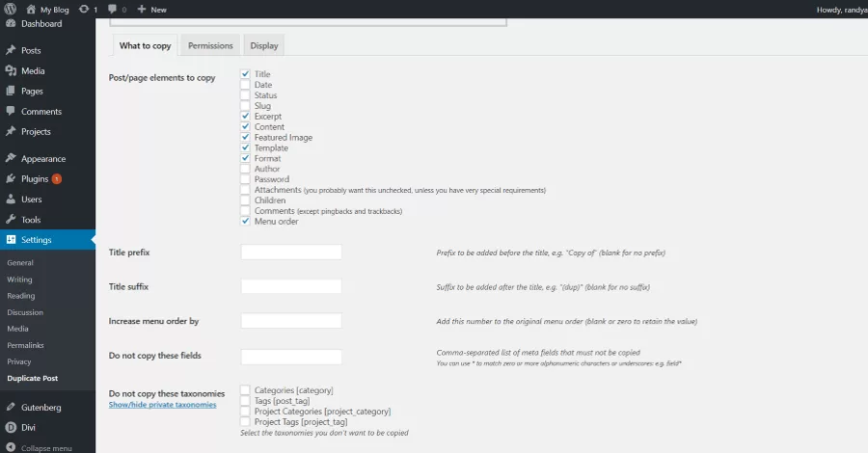Click the Gutenberg pen icon
Screen dimensions: 868x453
point(11,407)
